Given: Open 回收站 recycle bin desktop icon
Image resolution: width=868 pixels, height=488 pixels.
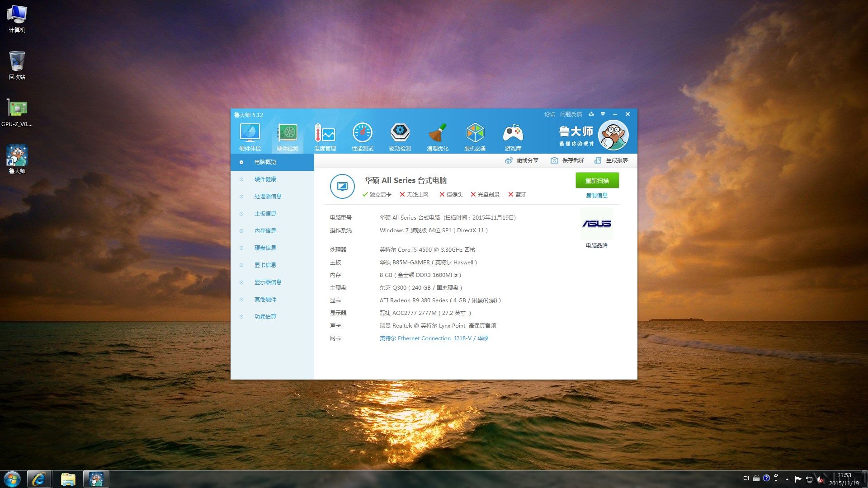Looking at the screenshot, I should 17,66.
